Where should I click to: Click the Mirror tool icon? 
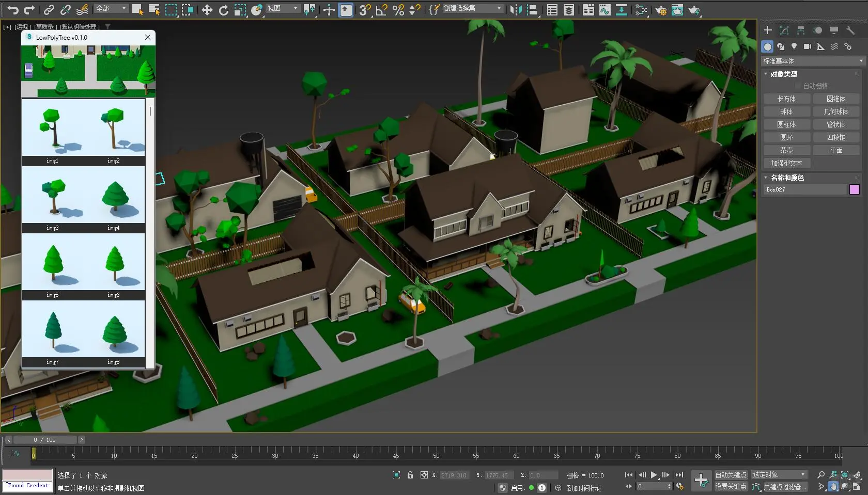point(515,10)
